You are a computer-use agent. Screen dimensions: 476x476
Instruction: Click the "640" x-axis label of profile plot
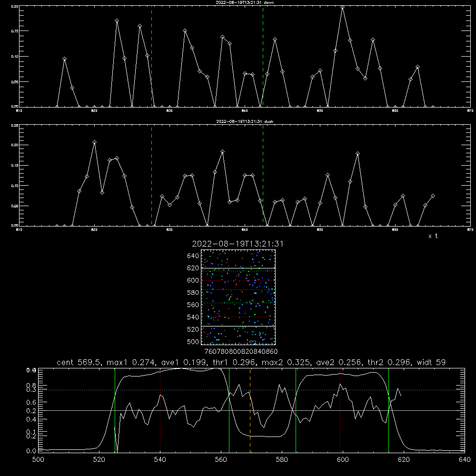click(x=465, y=460)
